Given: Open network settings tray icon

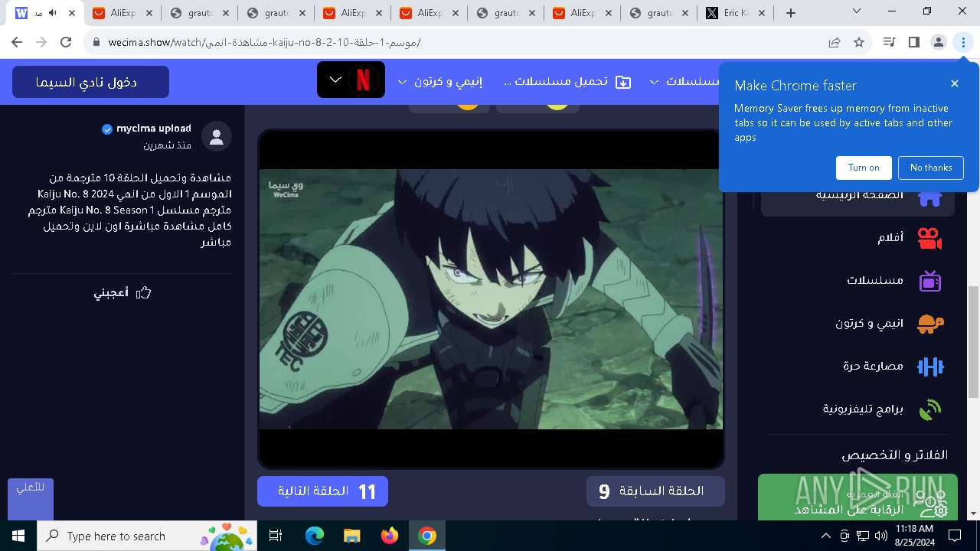Looking at the screenshot, I should point(863,535).
